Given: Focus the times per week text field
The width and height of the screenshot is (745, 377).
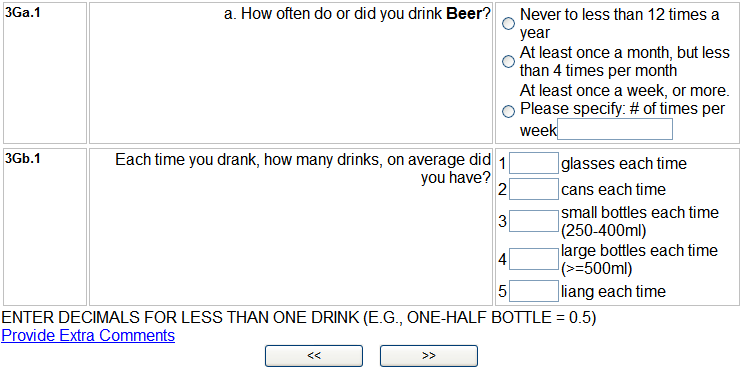Looking at the screenshot, I should click(615, 129).
